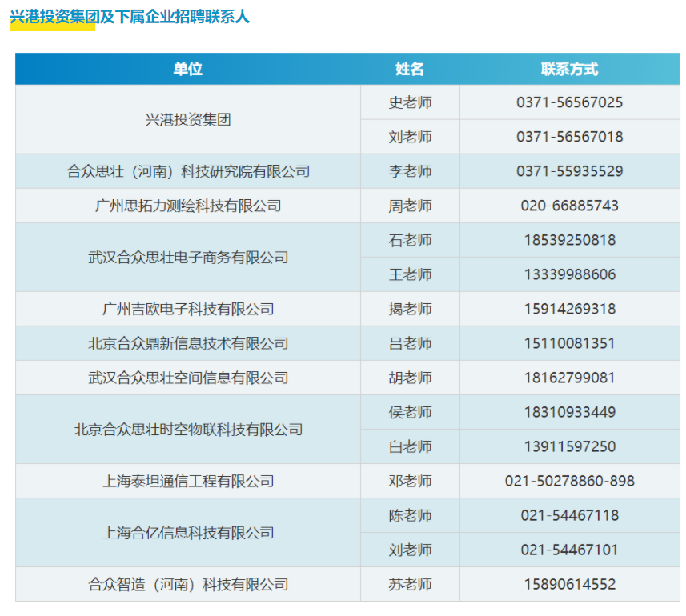Select 北京合众鼎新信息技术有限公司 cell
This screenshot has width=686, height=616.
tap(187, 343)
